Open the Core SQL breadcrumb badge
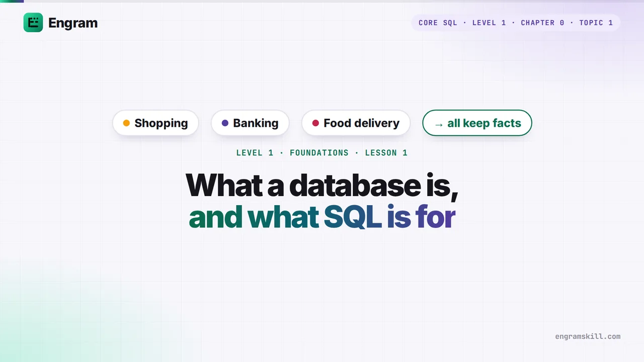644x362 pixels. (x=516, y=23)
